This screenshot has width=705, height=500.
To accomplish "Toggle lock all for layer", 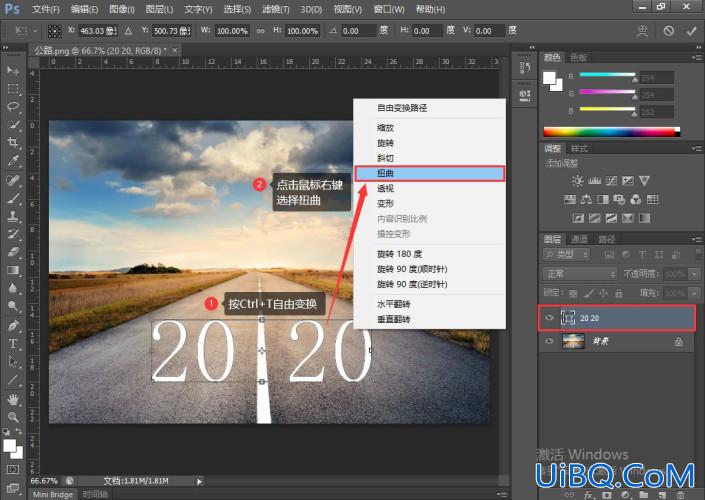I will (x=619, y=294).
